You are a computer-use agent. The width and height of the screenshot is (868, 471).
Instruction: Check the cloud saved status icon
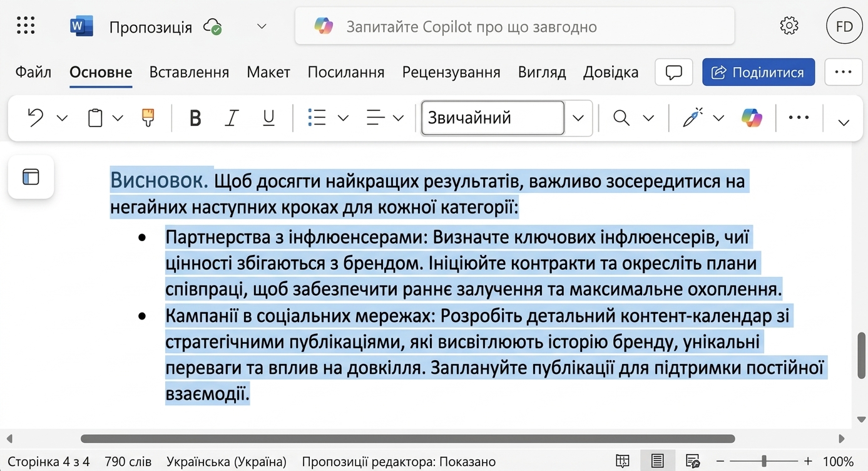pos(213,27)
